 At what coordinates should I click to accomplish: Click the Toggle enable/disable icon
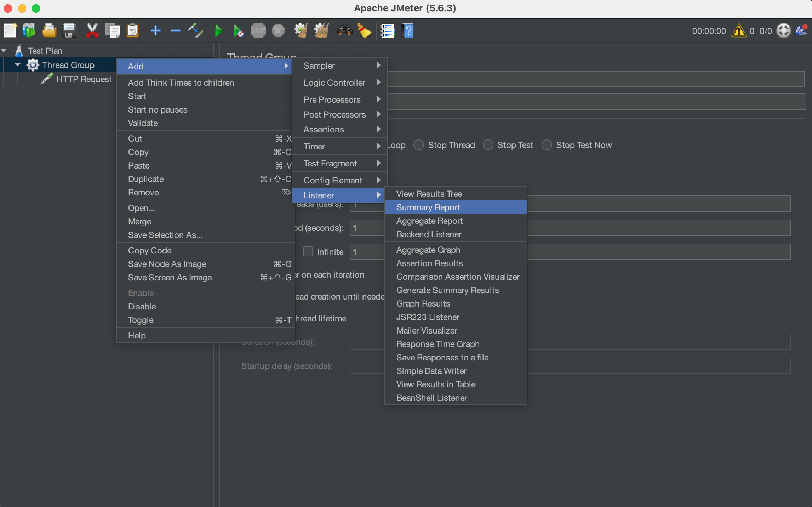(195, 31)
